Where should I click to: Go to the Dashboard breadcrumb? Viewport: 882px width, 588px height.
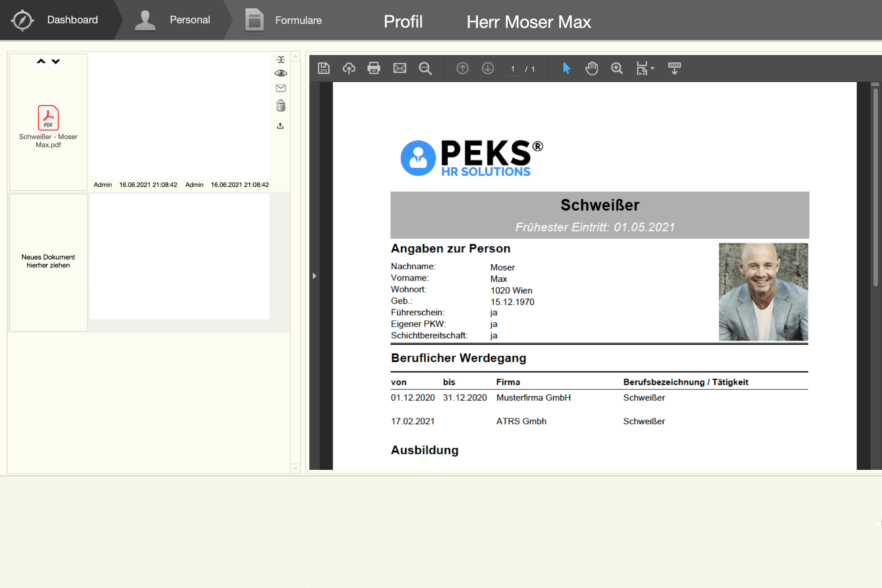(72, 20)
